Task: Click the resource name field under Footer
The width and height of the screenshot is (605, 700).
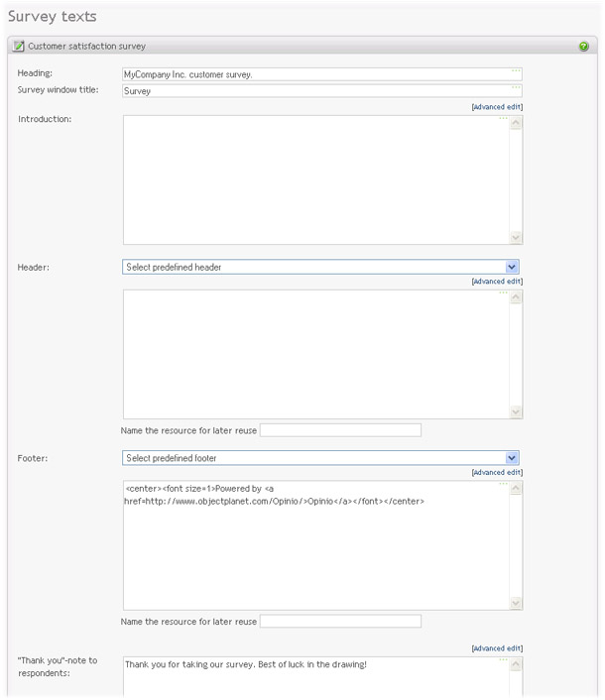Action: tap(340, 622)
